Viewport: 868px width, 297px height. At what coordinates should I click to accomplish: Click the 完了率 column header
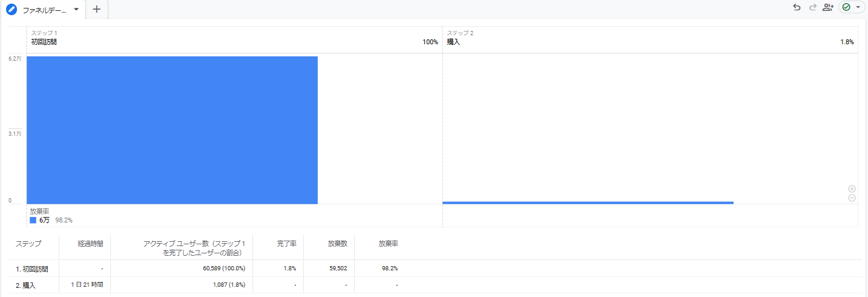[286, 244]
